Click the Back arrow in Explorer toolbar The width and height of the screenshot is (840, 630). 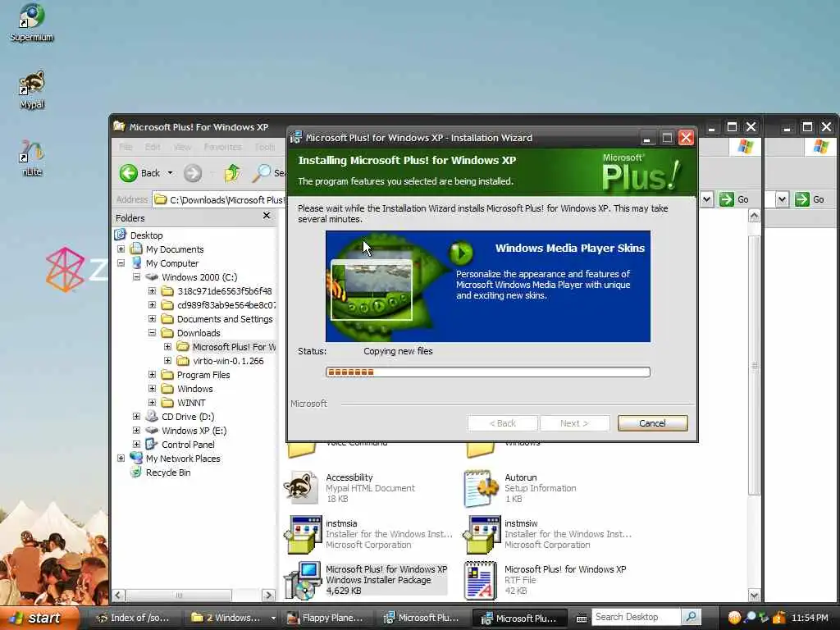[129, 173]
